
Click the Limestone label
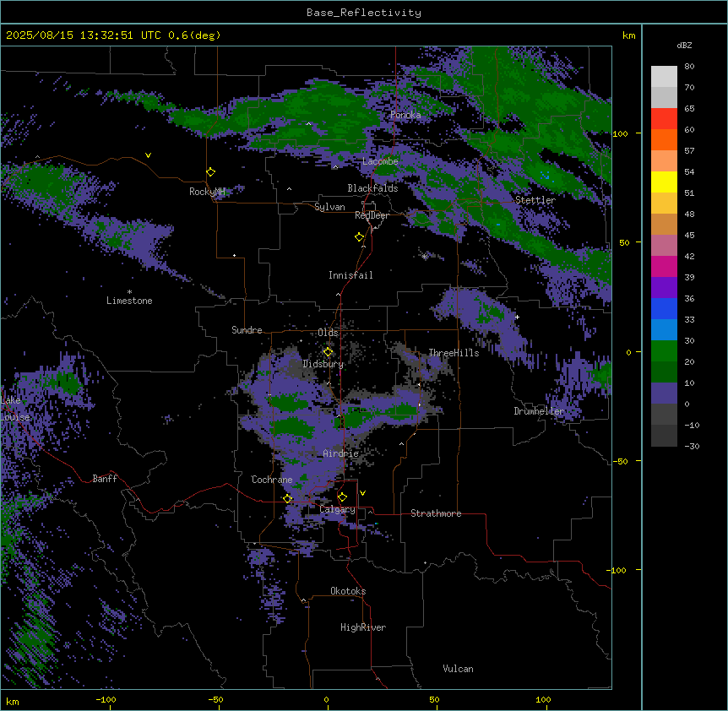[x=129, y=301]
